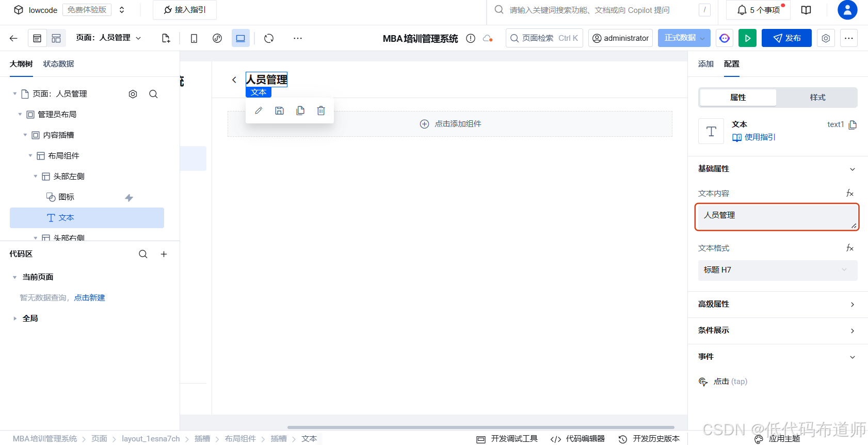Edit the selected text component

tap(259, 110)
